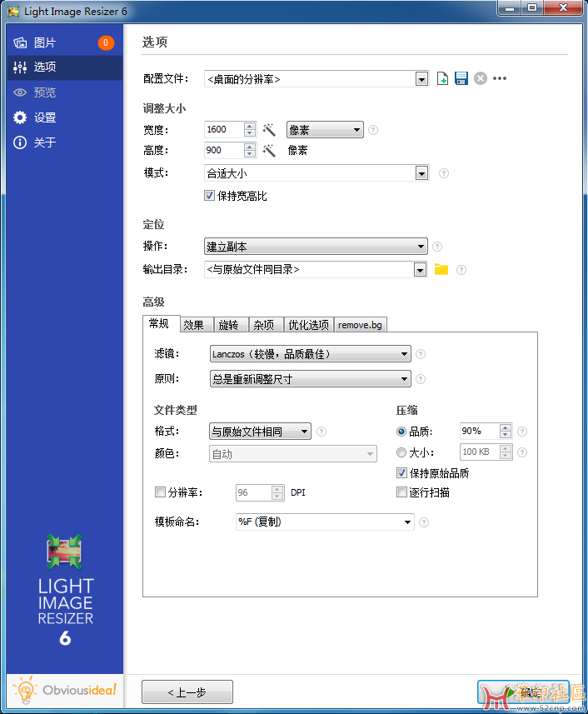Show help for the 格式 format setting
This screenshot has width=588, height=714.
[x=321, y=432]
